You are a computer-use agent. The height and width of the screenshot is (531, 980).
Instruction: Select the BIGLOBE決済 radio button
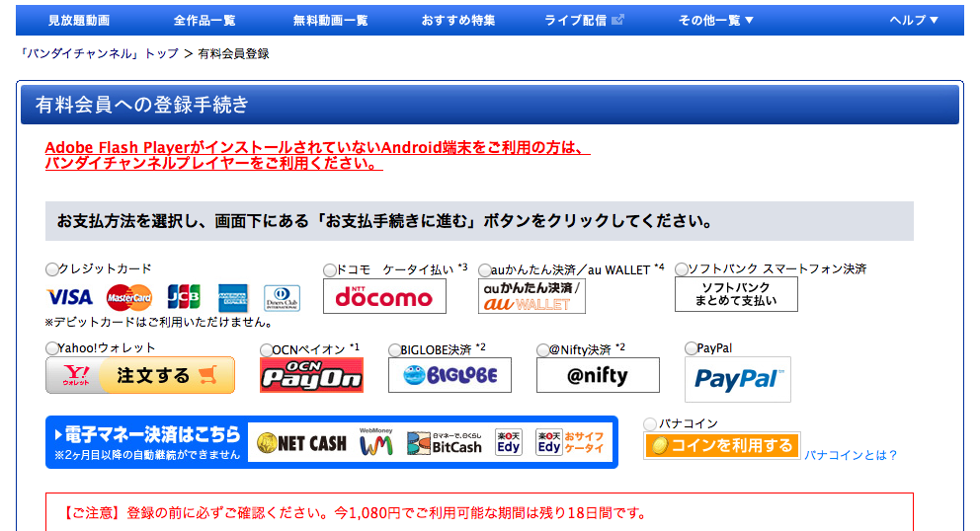394,349
